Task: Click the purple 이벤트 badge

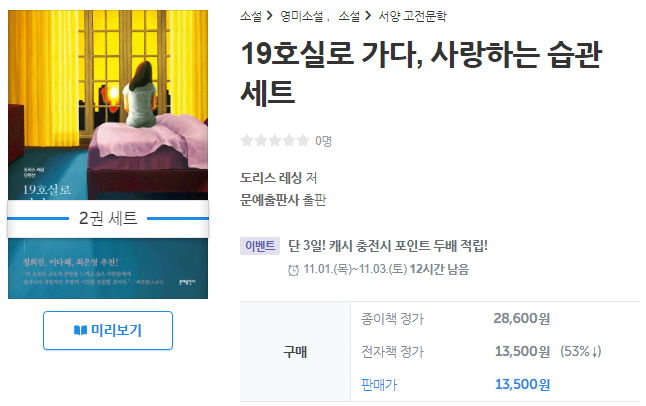Action: [x=260, y=246]
